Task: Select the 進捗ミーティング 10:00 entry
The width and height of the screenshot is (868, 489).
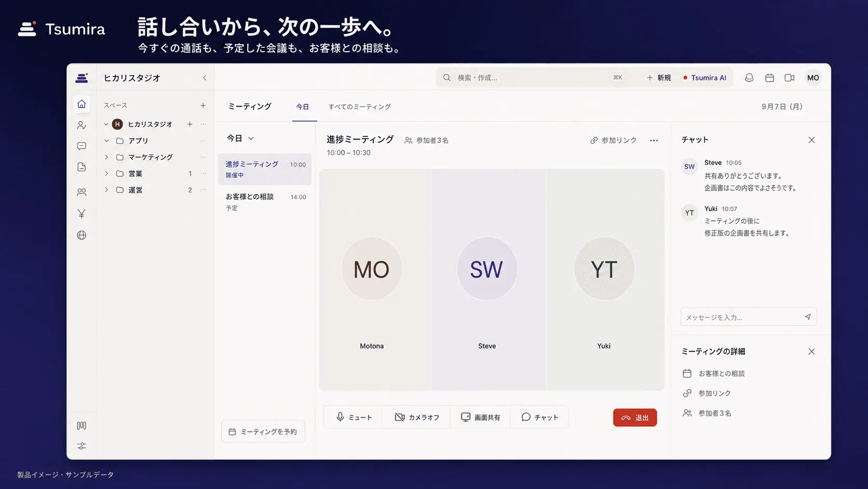Action: [x=265, y=169]
